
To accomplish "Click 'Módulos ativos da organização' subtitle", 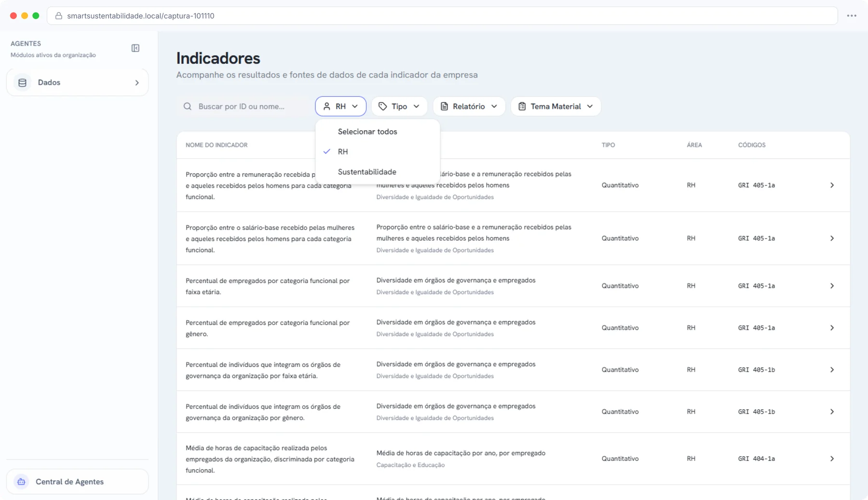I will (x=53, y=55).
